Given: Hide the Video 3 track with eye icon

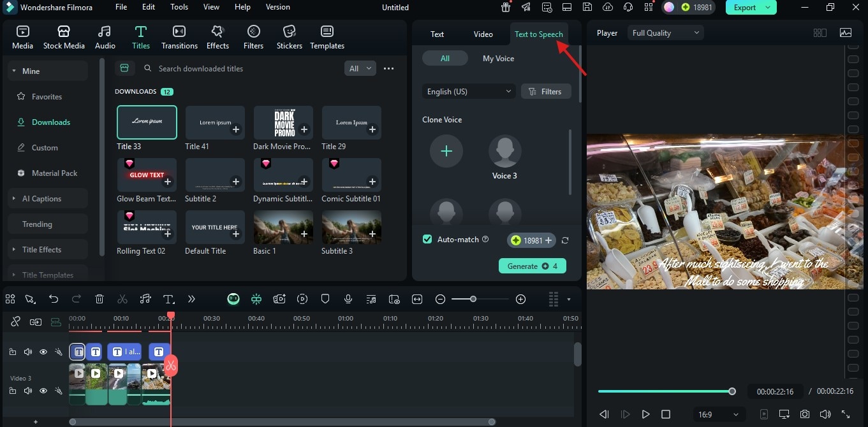Looking at the screenshot, I should [x=43, y=391].
